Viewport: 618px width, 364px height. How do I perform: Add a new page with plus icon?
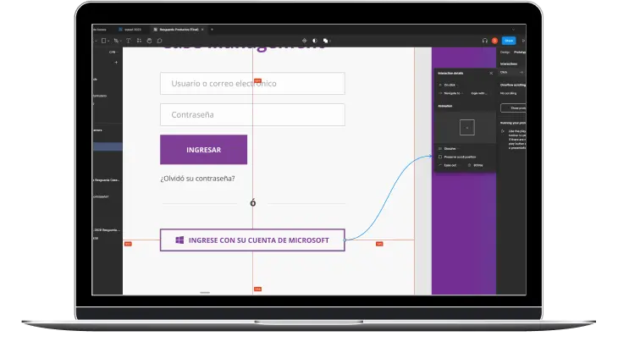pos(116,63)
